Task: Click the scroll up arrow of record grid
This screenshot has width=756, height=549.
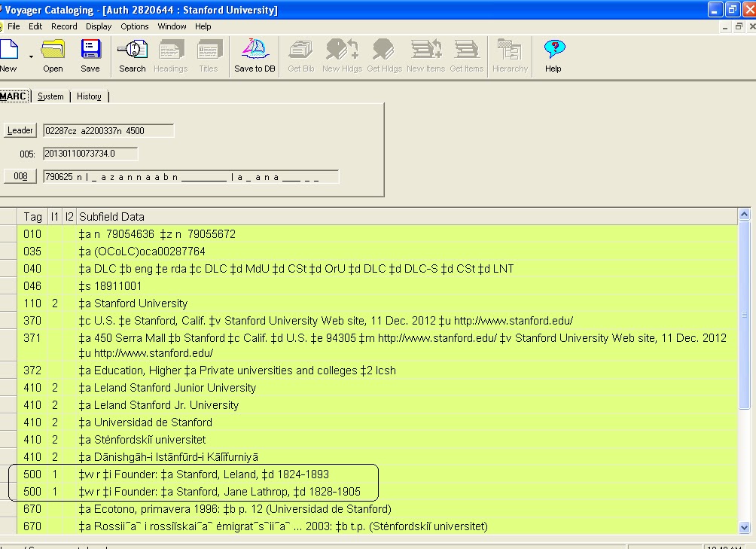Action: point(744,214)
